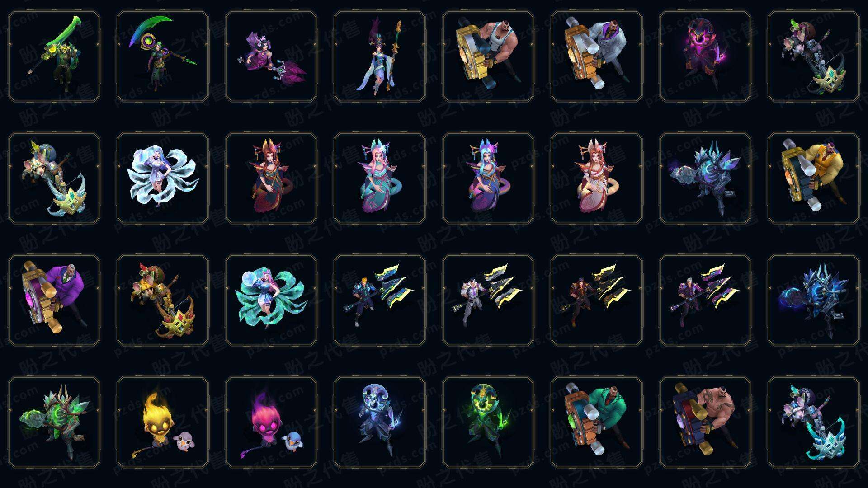Image resolution: width=868 pixels, height=488 pixels.
Task: Pick the teal crystal nine-tailed fox woman
Action: 271,300
